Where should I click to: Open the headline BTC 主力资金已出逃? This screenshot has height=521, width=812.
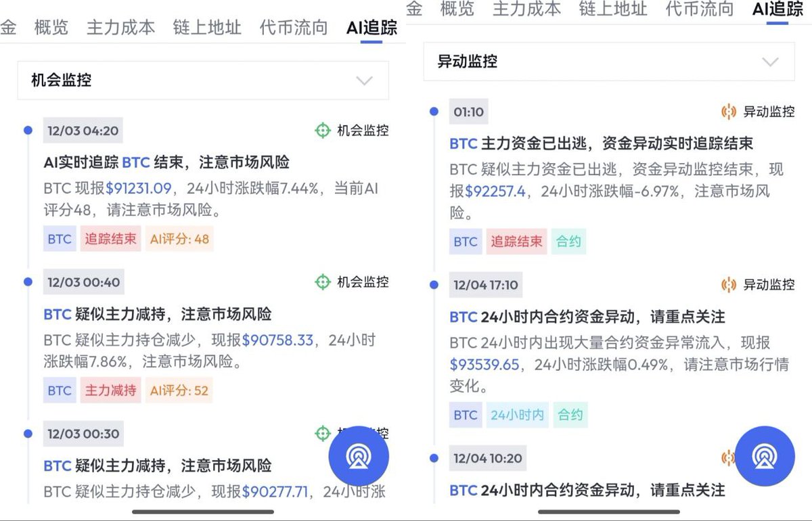pyautogui.click(x=602, y=143)
